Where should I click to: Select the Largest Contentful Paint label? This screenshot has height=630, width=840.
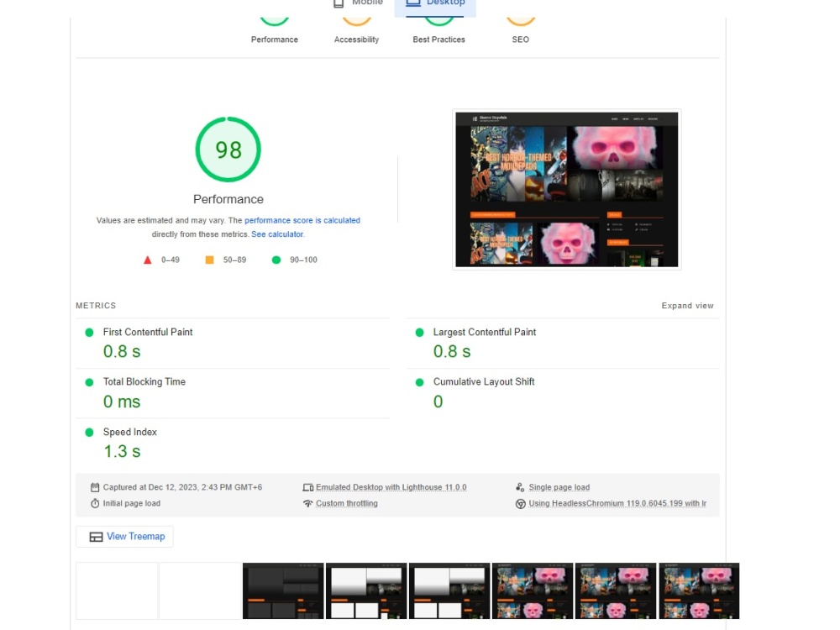click(485, 332)
